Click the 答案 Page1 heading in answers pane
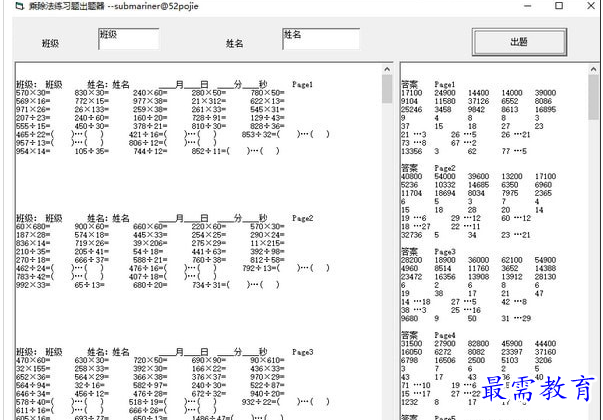 428,84
